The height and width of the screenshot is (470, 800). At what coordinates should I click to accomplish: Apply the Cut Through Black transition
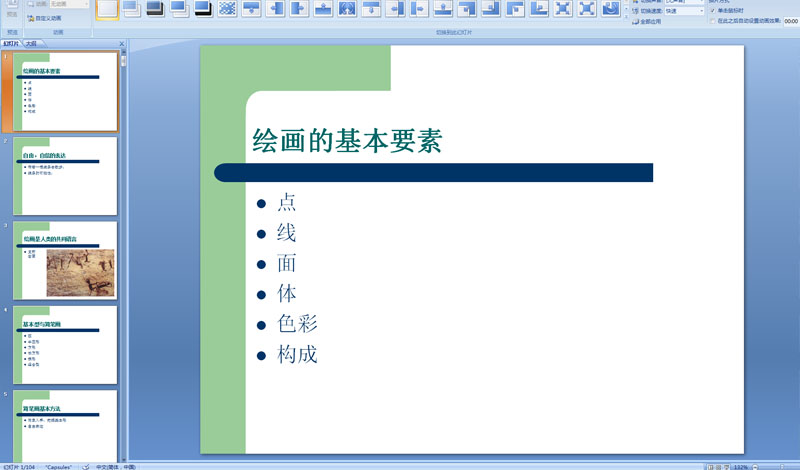[203, 9]
